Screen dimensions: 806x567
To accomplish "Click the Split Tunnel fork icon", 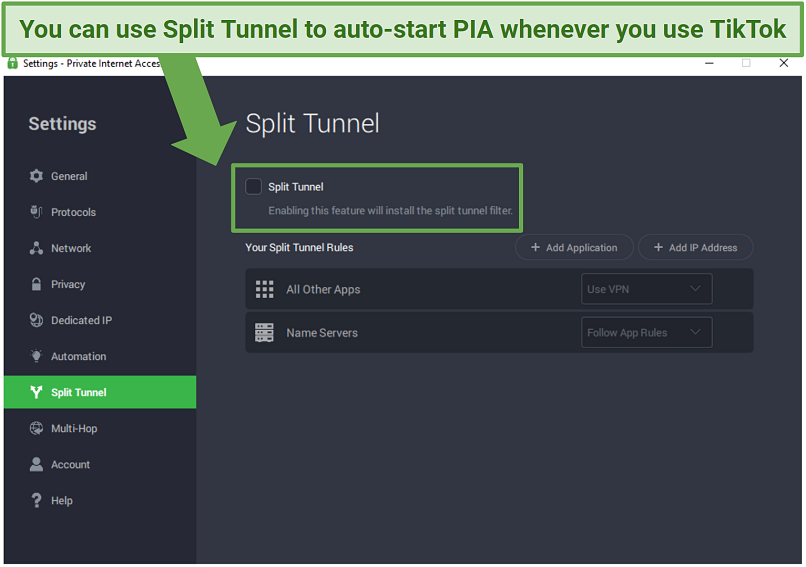I will coord(36,392).
